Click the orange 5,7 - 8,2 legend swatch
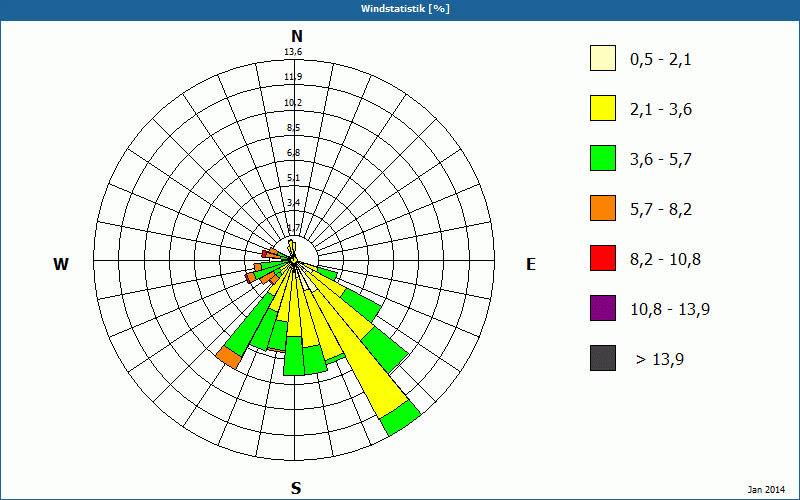 coord(603,208)
